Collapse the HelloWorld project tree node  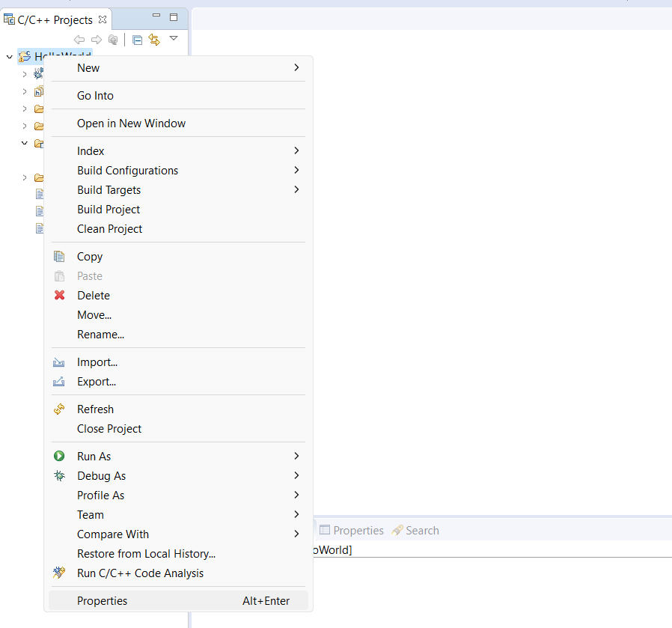pos(9,57)
